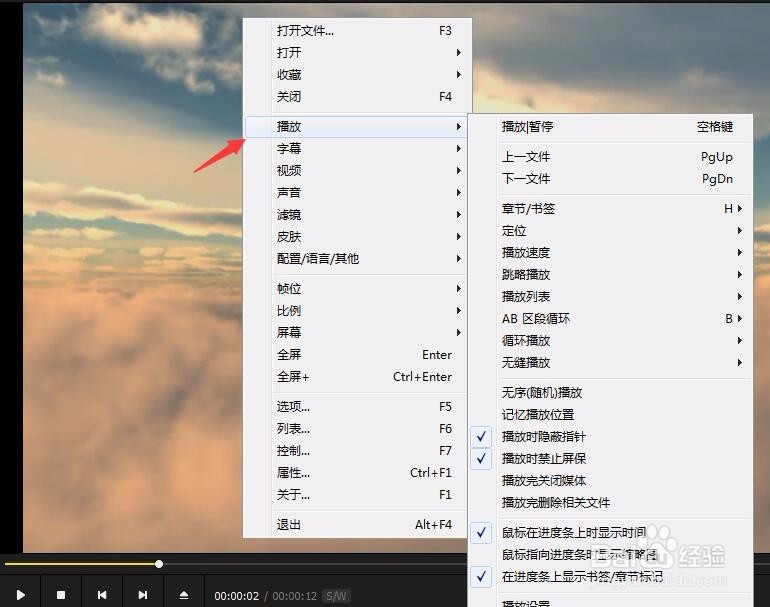The width and height of the screenshot is (770, 607).
Task: Expand 播放列表 submenu
Action: pos(610,297)
